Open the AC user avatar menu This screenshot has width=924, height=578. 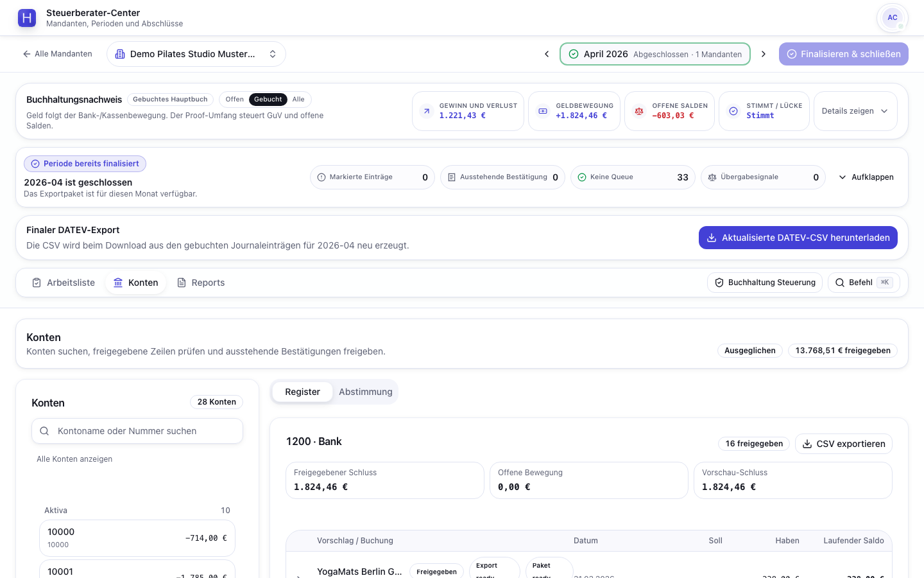click(x=893, y=18)
